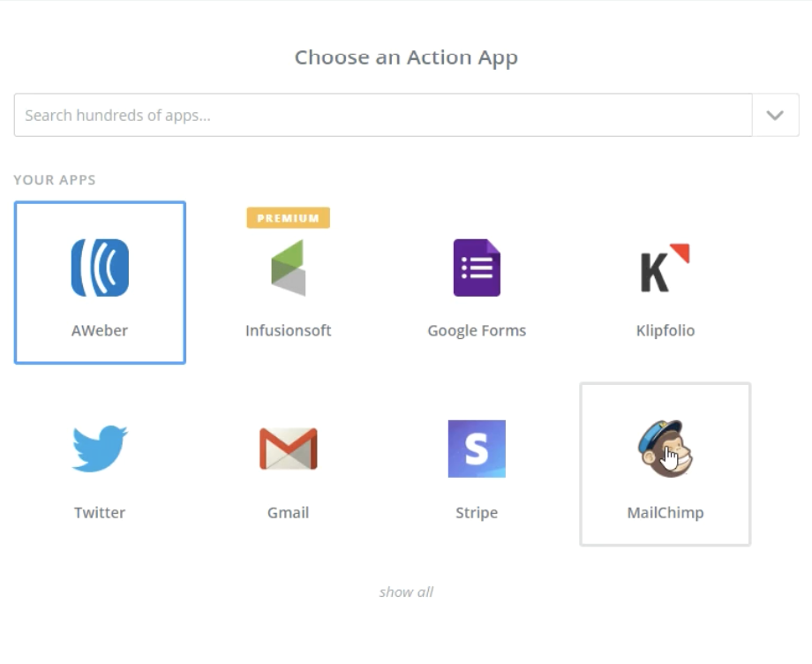The image size is (812, 664).
Task: Choose the Twitter bird icon
Action: coord(100,449)
